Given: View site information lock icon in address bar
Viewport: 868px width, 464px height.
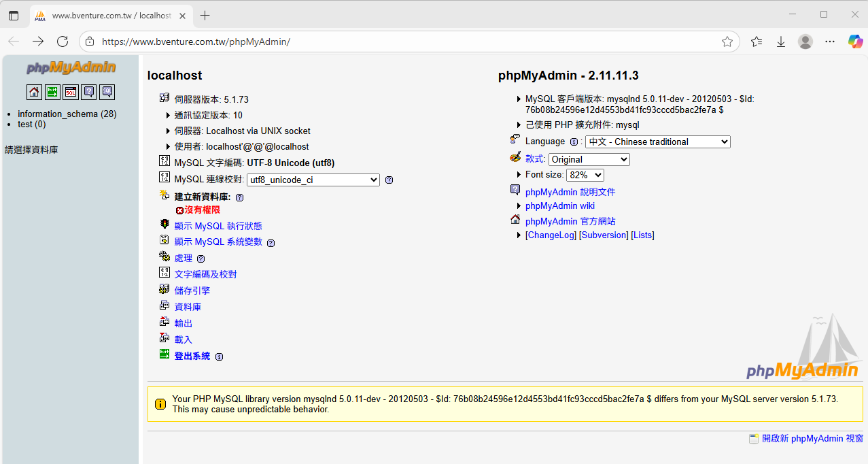Looking at the screenshot, I should point(90,42).
